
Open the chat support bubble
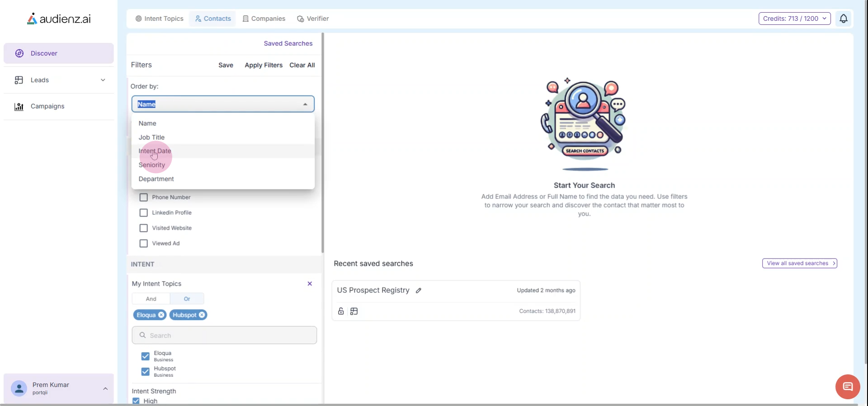847,387
